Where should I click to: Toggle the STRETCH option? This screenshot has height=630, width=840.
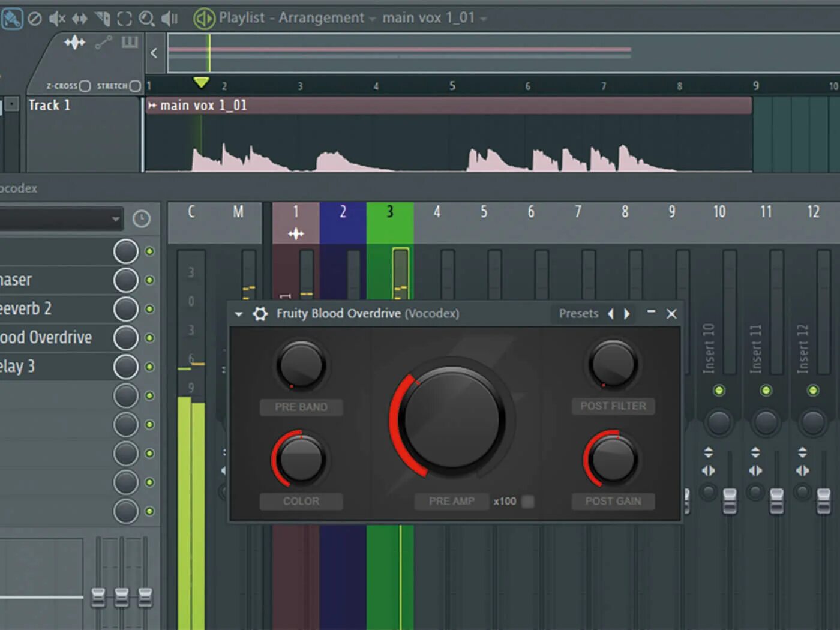click(x=135, y=86)
